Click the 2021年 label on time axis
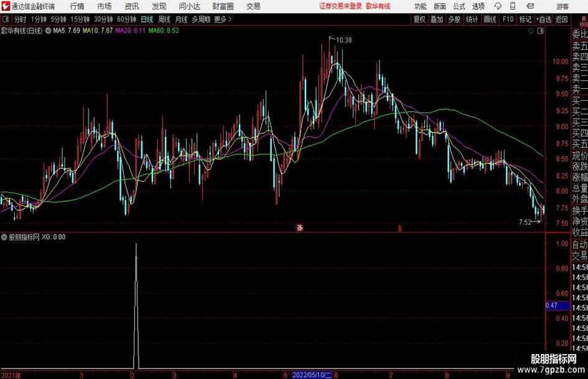Viewport: 588px width, 379px height. pyautogui.click(x=11, y=375)
